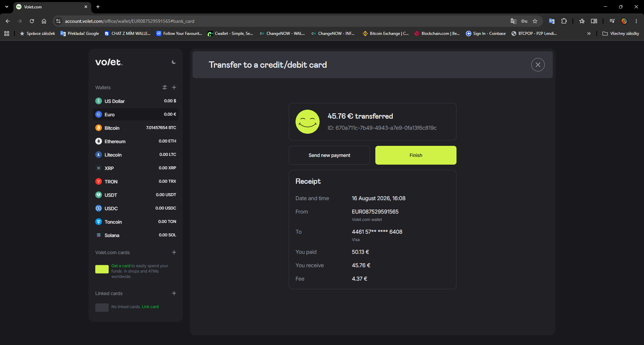Click the Finish button

(416, 155)
